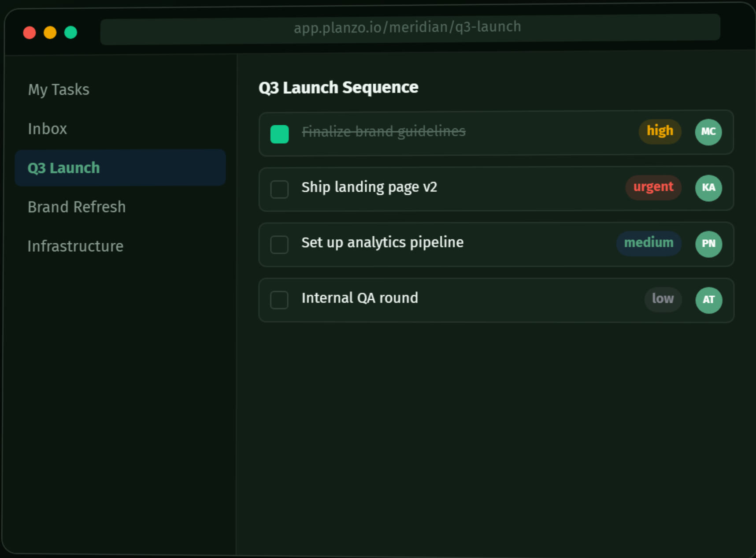The width and height of the screenshot is (756, 558).
Task: Click the low priority badge
Action: (663, 299)
